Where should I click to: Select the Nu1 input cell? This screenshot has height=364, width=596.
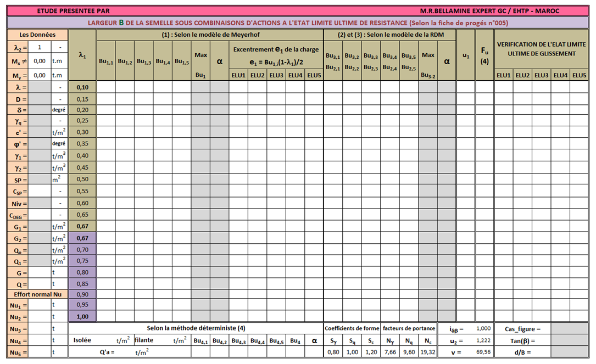pyautogui.click(x=40, y=305)
